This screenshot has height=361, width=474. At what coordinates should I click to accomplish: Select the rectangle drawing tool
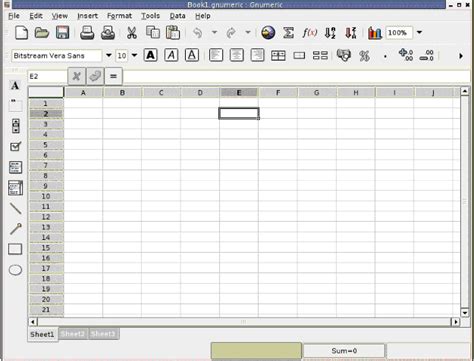coord(15,249)
